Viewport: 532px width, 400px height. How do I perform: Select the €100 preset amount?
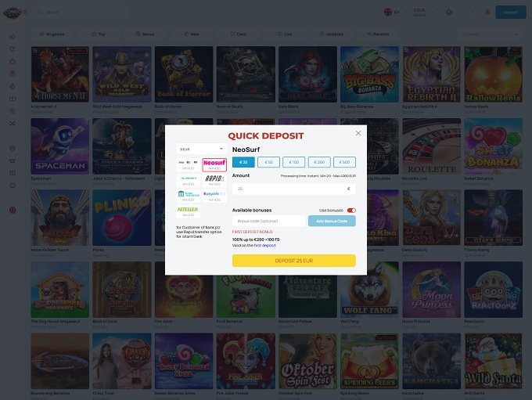(x=293, y=162)
